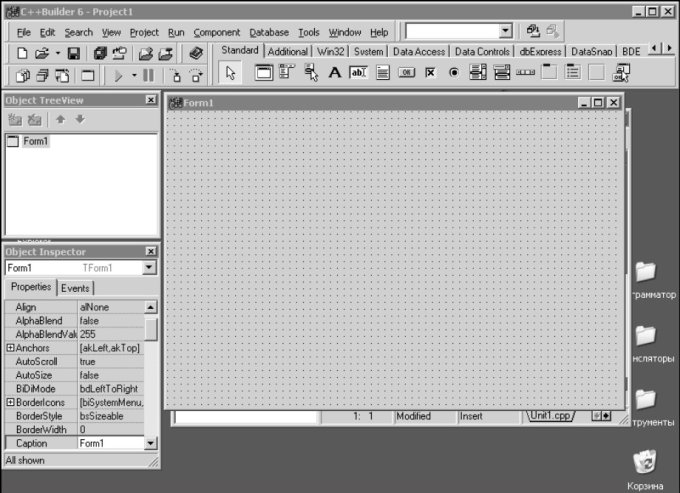Open the Component menu
680x493 pixels.
click(x=216, y=32)
